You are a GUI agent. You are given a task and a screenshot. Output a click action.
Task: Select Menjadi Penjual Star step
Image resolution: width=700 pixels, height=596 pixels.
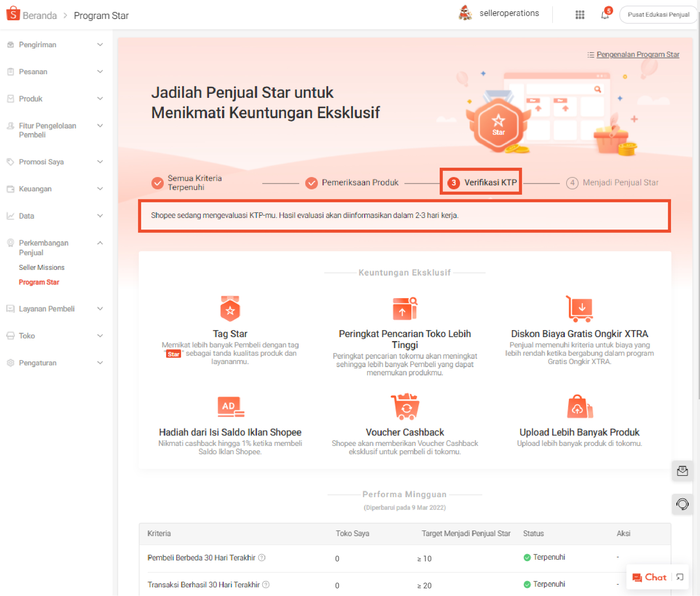pos(612,183)
